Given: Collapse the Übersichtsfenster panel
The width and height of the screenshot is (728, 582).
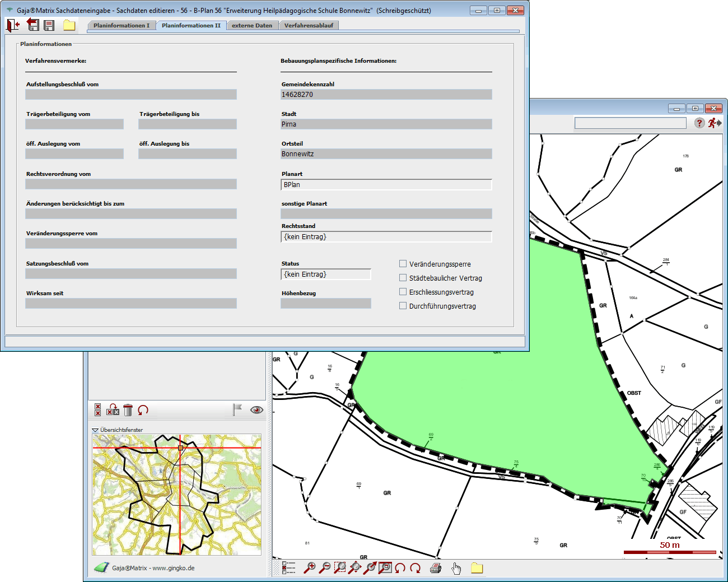Looking at the screenshot, I should [95, 430].
